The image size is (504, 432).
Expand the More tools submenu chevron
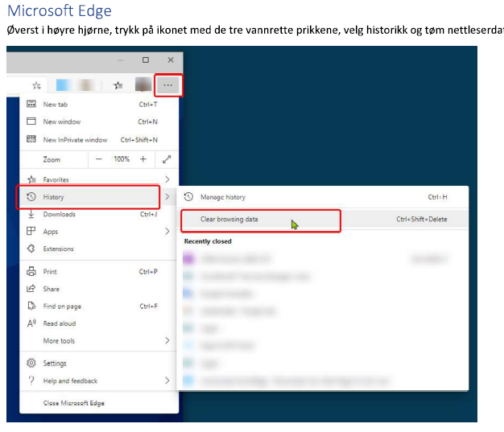coord(167,340)
